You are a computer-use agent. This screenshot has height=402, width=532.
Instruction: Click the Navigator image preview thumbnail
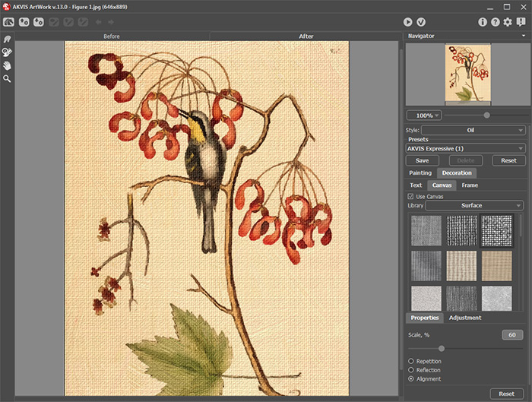click(x=468, y=73)
